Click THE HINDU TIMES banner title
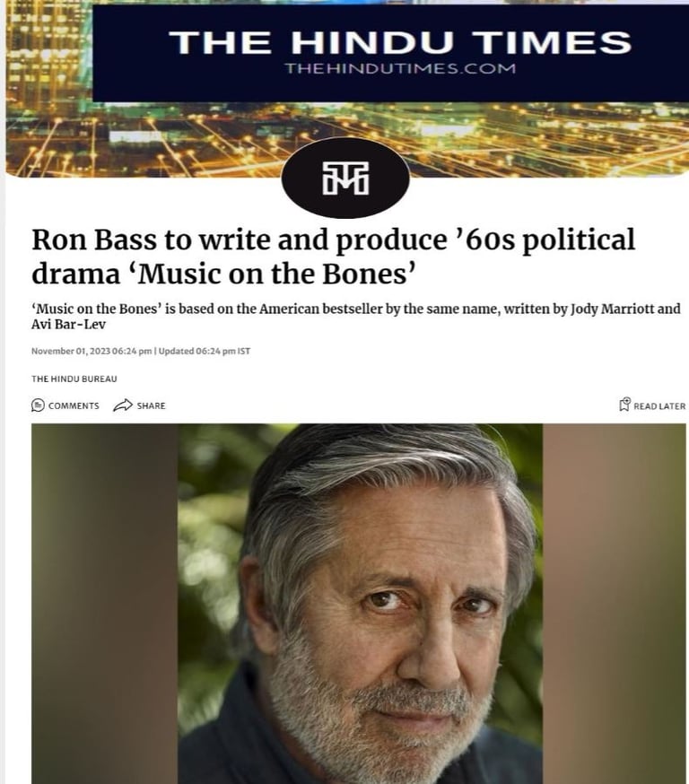689x784 pixels. pos(400,42)
